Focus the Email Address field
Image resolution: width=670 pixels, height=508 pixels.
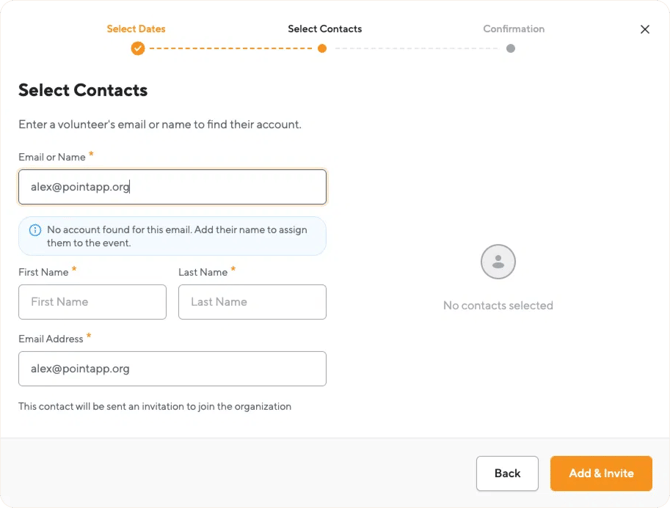coord(172,369)
